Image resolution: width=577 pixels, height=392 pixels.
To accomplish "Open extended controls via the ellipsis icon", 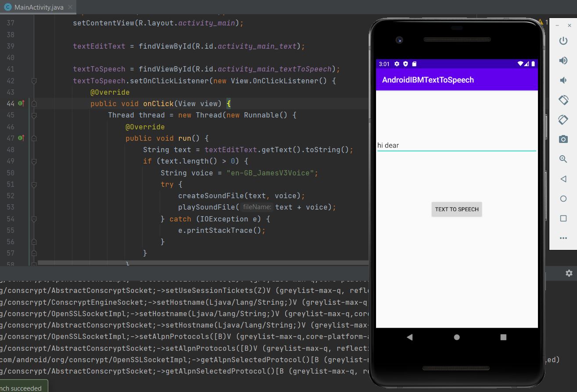I will point(563,238).
